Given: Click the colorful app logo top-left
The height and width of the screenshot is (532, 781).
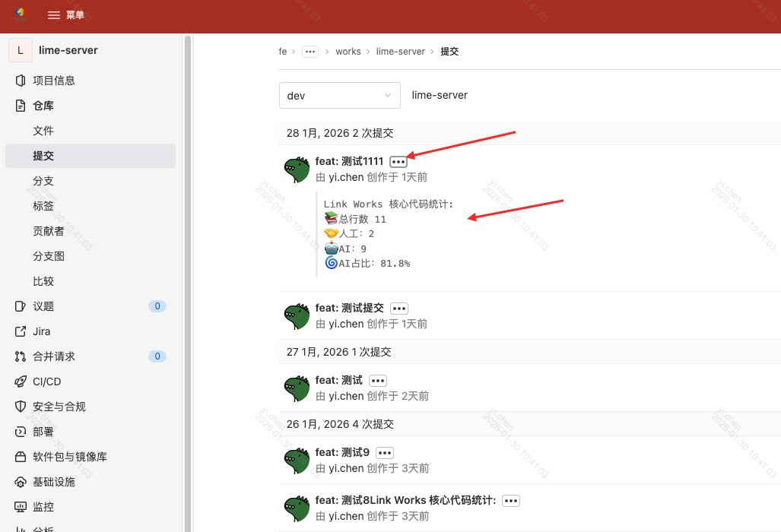Looking at the screenshot, I should tap(20, 14).
